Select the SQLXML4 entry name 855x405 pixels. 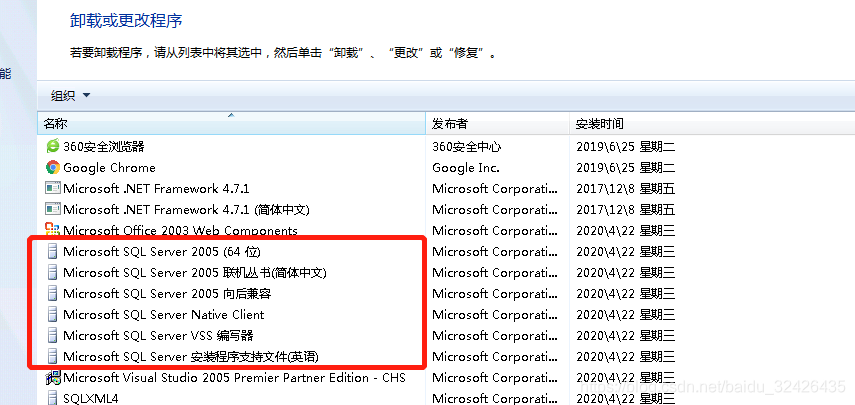(x=91, y=398)
